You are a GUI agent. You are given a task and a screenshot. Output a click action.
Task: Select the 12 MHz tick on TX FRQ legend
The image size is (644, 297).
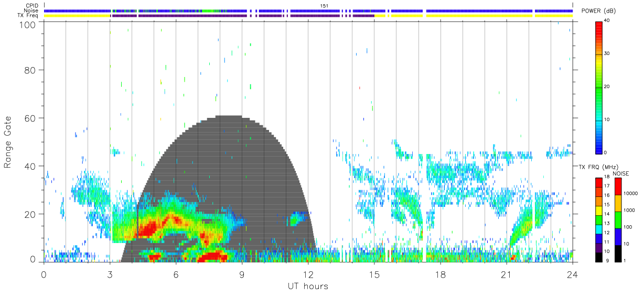tap(607, 233)
